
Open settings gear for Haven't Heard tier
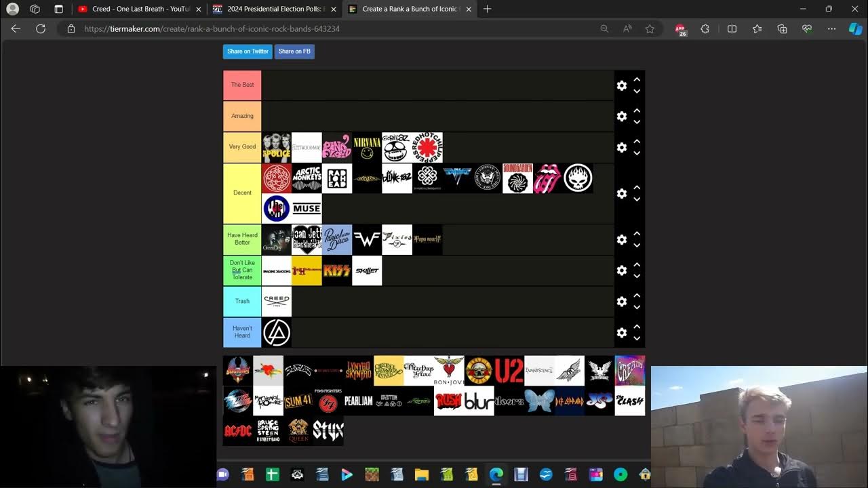point(622,333)
